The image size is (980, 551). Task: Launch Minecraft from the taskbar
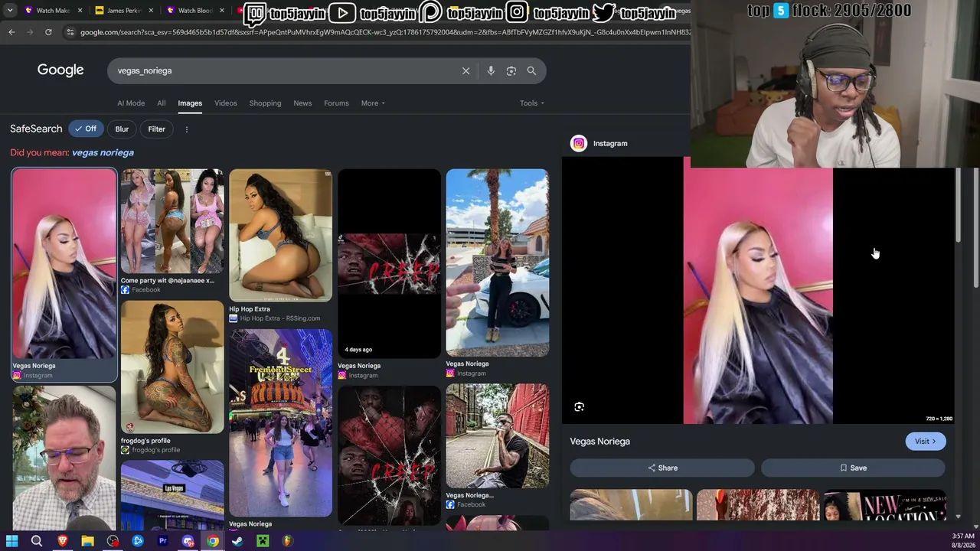[263, 541]
